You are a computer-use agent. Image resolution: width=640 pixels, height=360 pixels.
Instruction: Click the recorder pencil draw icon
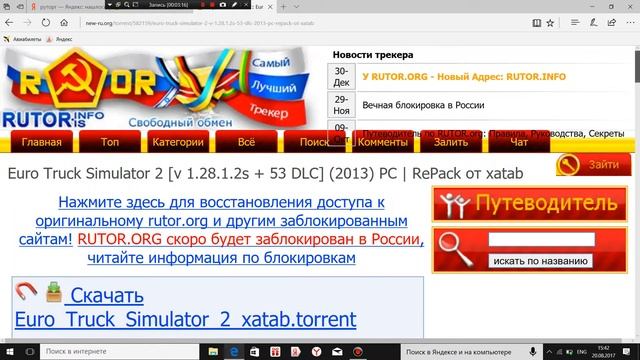[x=234, y=4]
